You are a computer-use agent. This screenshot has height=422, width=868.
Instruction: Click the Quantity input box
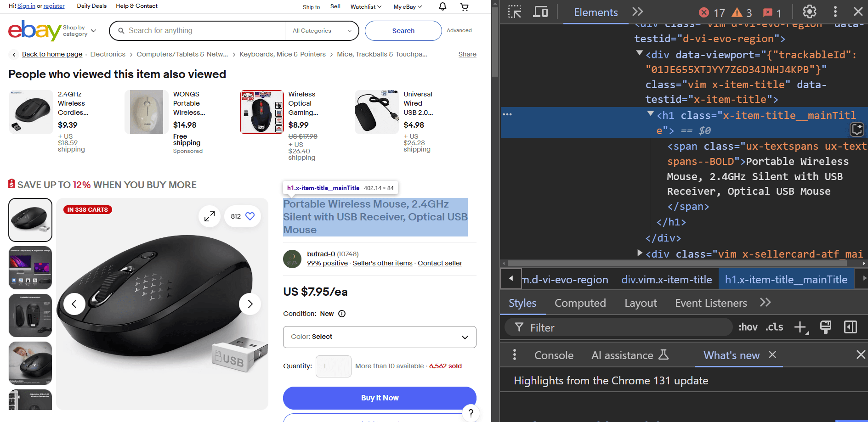coord(333,366)
